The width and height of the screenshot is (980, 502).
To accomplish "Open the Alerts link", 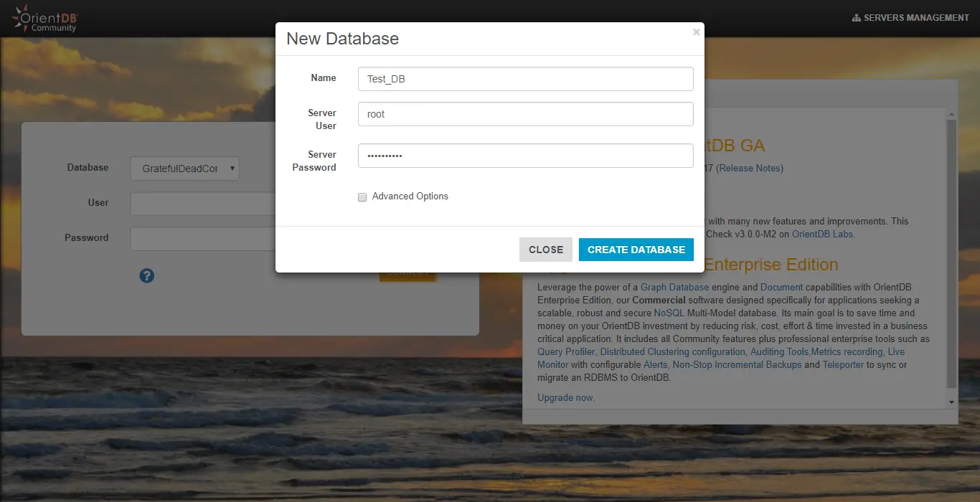I will tap(655, 364).
